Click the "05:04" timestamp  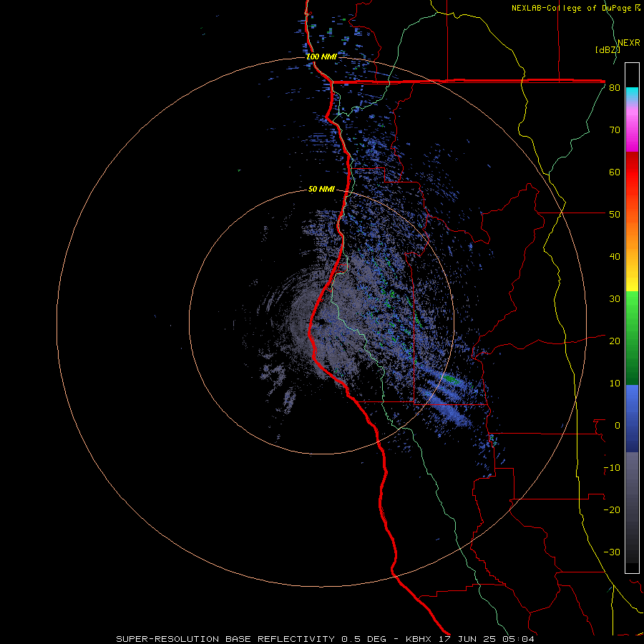click(519, 639)
